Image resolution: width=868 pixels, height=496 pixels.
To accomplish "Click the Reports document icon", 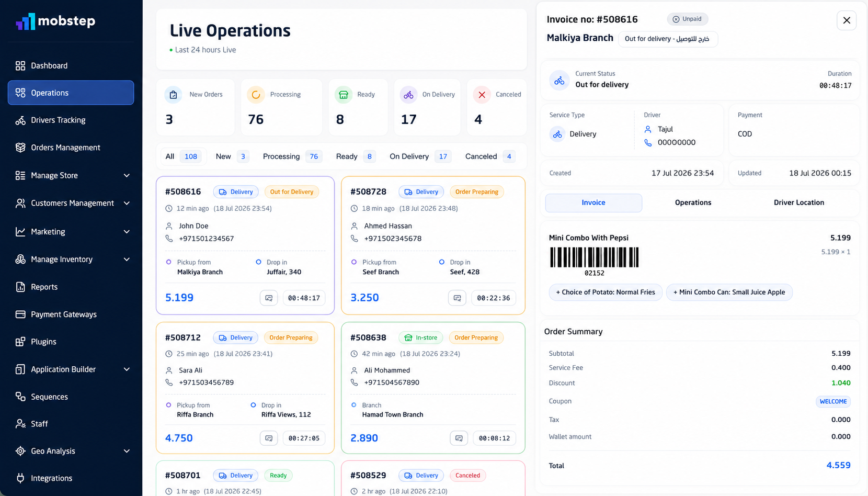I will click(20, 287).
